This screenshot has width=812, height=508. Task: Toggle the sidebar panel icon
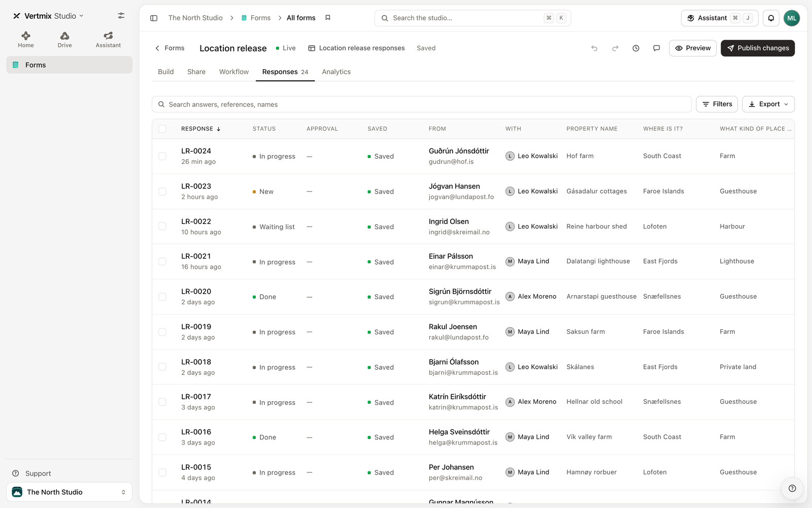[154, 18]
